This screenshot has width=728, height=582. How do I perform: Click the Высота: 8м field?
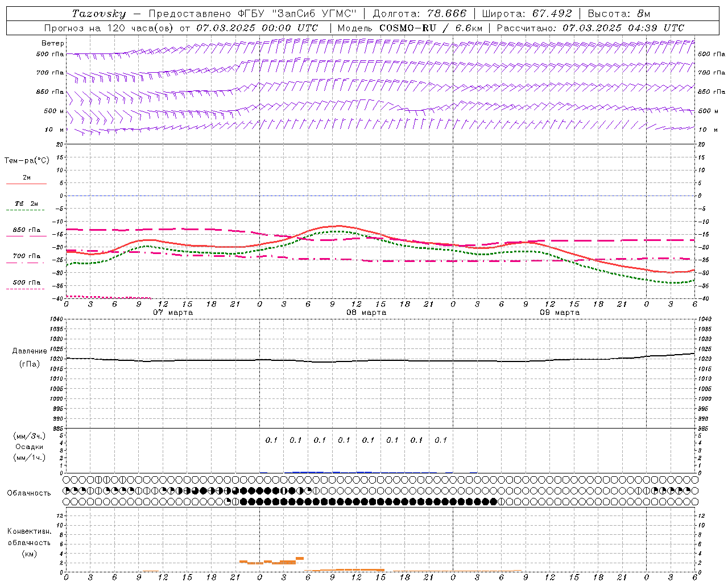[619, 14]
